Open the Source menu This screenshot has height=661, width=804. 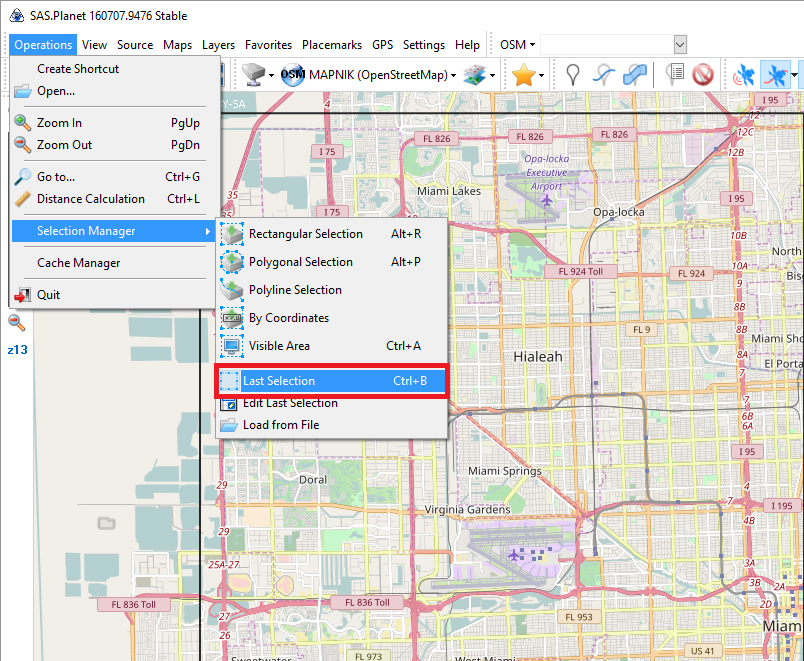click(135, 45)
